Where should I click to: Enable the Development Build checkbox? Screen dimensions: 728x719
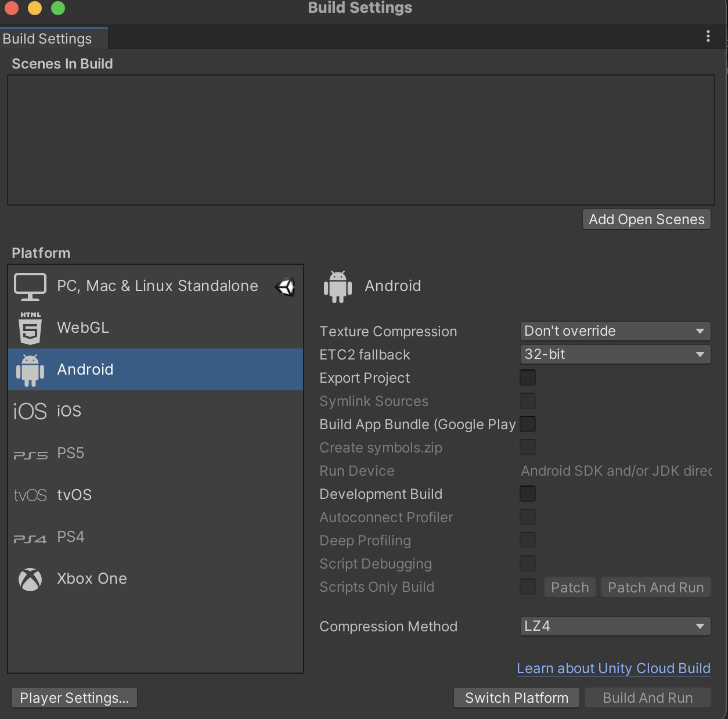pos(528,494)
